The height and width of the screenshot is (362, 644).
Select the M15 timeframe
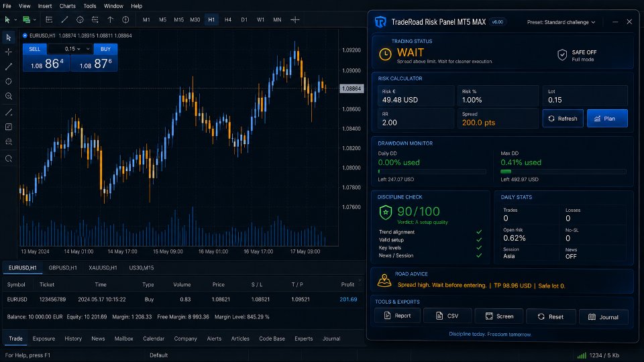(x=178, y=19)
